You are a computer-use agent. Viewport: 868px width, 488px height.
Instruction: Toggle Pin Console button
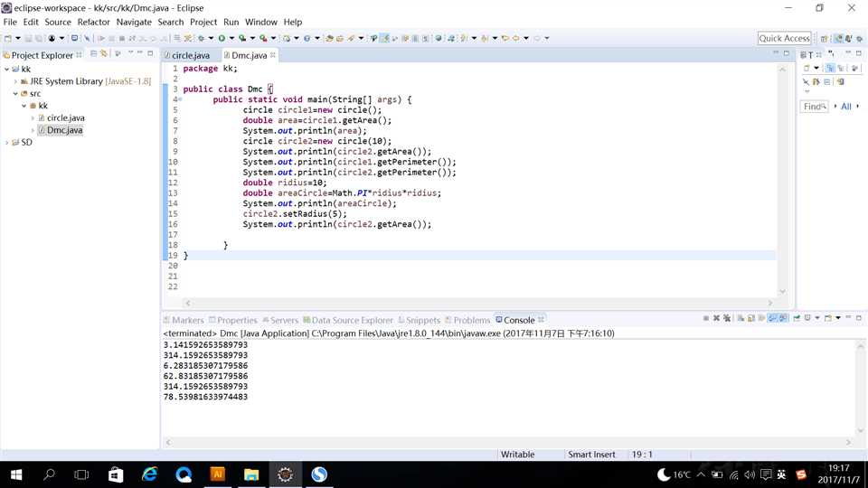pyautogui.click(x=797, y=318)
